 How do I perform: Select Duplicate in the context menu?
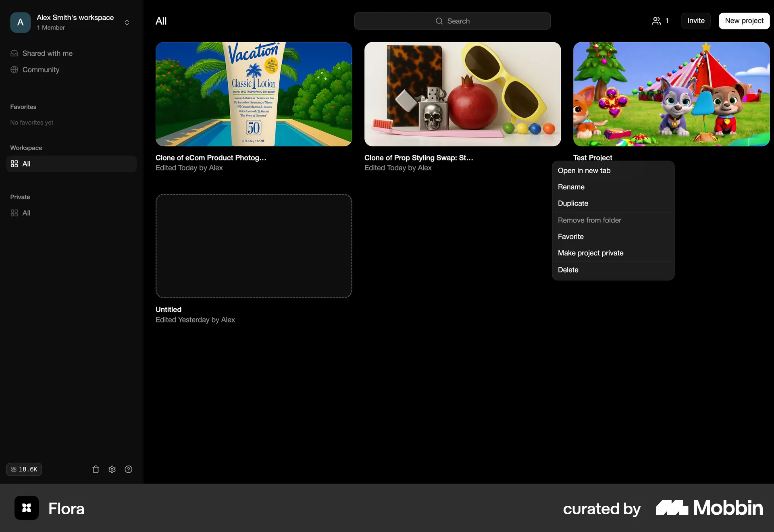[573, 203]
